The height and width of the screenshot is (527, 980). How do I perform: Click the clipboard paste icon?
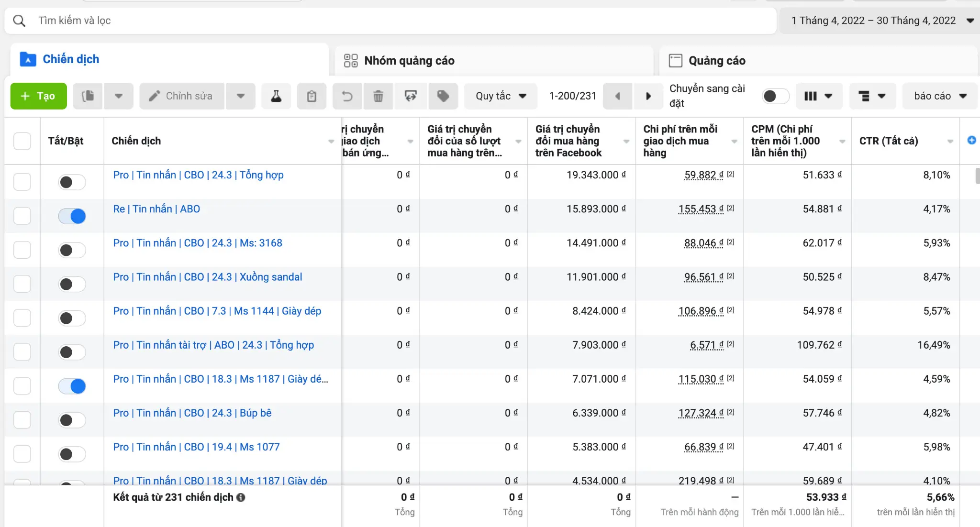tap(312, 96)
